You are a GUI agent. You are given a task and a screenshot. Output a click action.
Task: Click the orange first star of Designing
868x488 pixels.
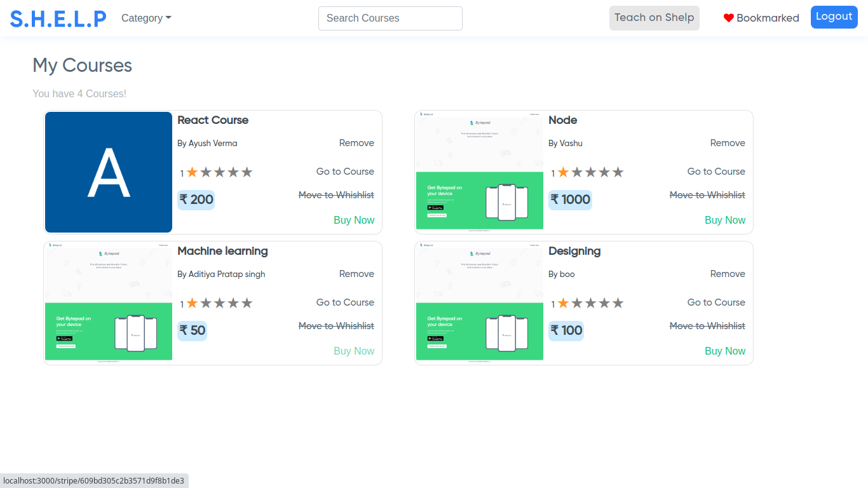pos(563,303)
